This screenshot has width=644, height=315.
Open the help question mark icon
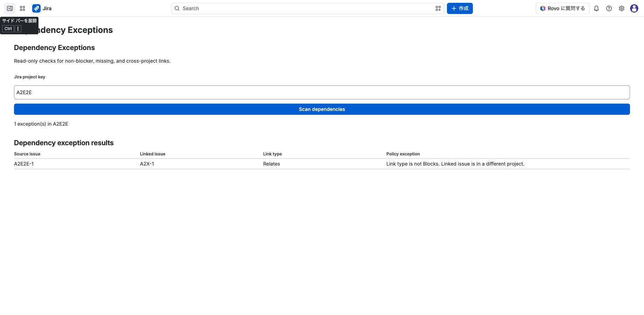(609, 8)
